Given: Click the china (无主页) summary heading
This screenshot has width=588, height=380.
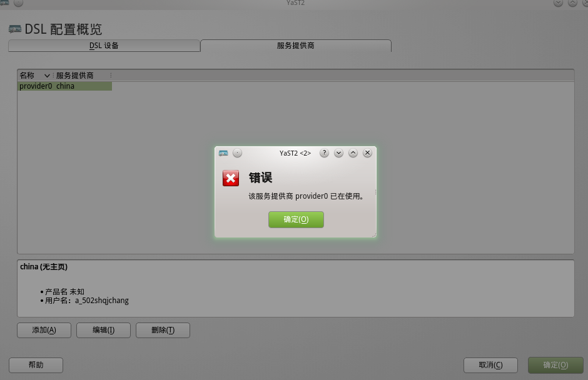Looking at the screenshot, I should click(x=44, y=267).
